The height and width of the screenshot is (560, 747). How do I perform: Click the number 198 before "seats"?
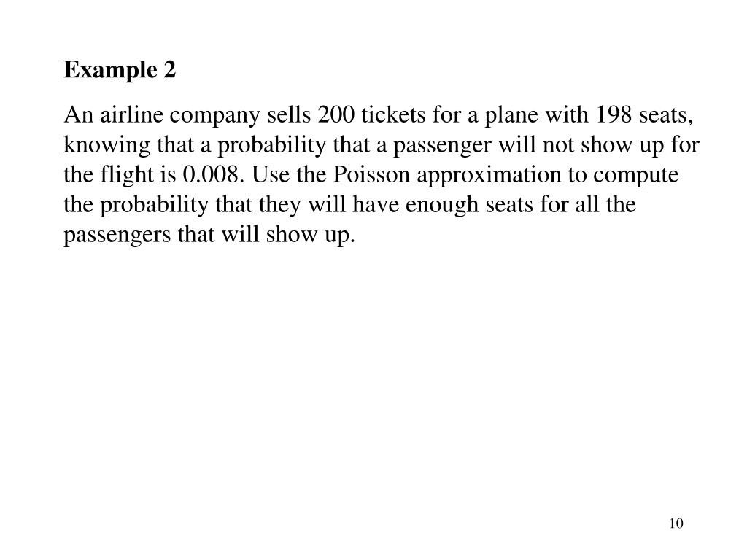[614, 114]
